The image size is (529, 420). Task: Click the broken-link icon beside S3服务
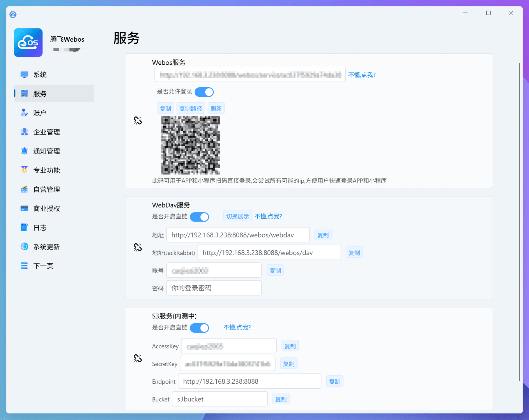coord(138,358)
